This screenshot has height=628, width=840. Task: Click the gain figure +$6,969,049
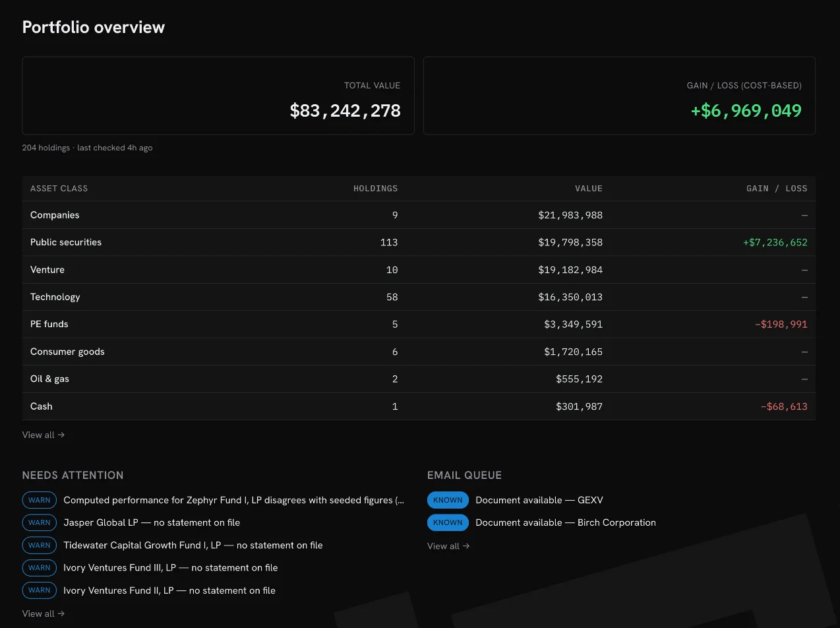coord(746,110)
